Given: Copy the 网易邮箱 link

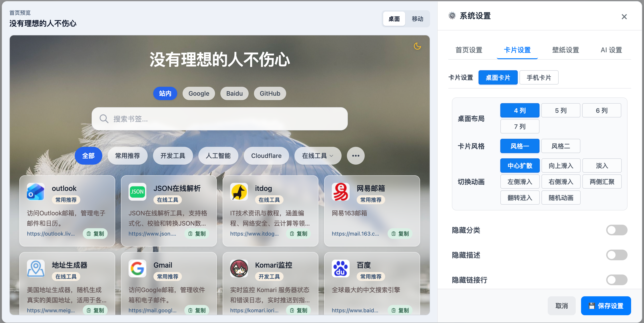Looking at the screenshot, I should [x=400, y=234].
